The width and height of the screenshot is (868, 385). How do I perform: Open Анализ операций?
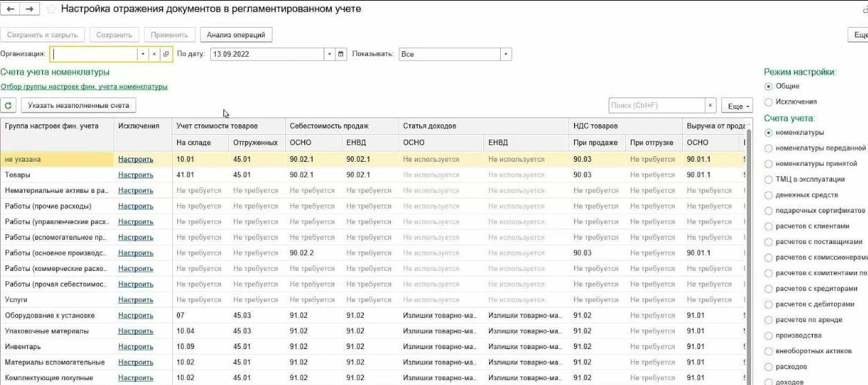236,35
